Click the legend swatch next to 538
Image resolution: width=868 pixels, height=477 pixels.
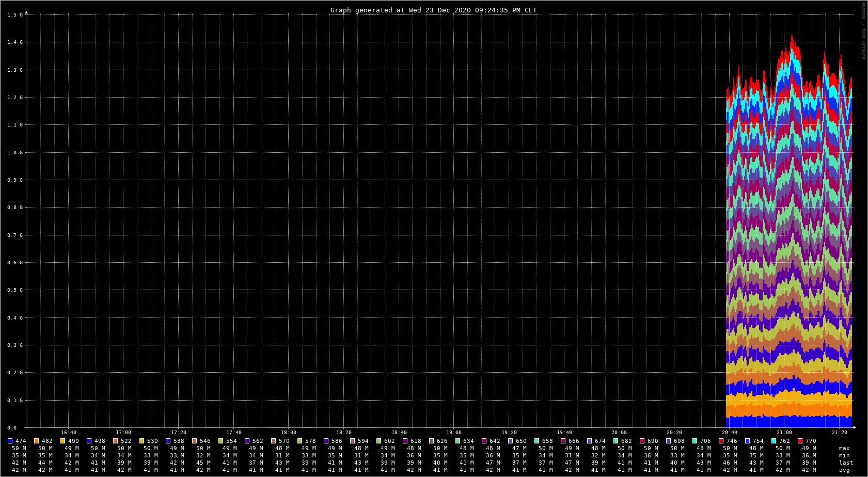coord(168,441)
